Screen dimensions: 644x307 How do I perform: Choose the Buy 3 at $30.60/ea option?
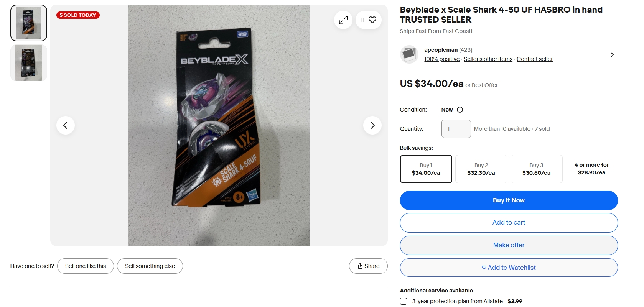[x=537, y=169]
